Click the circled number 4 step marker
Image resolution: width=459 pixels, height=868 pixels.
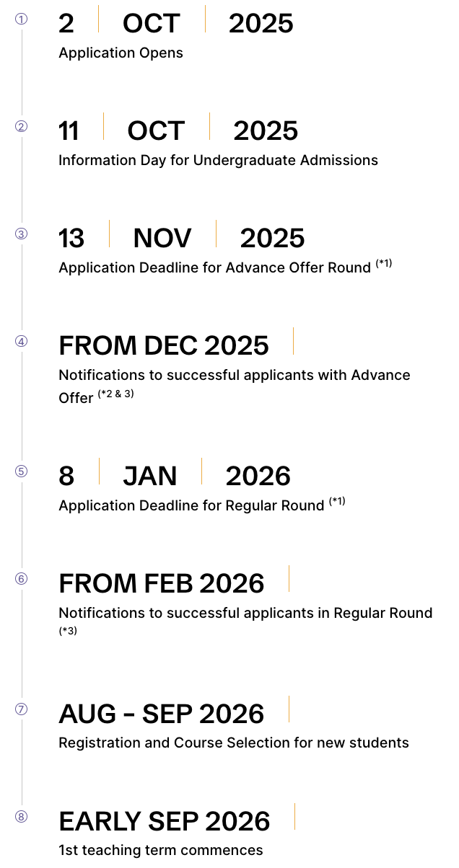click(22, 341)
